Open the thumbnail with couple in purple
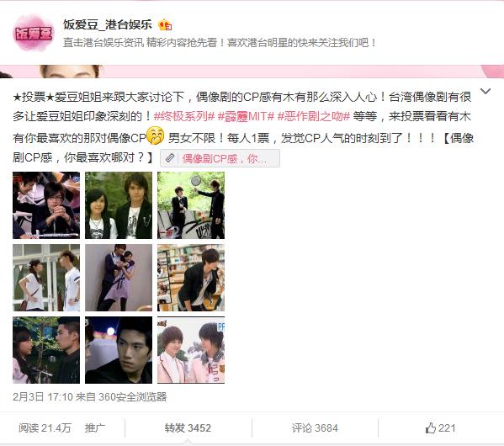 [x=119, y=278]
